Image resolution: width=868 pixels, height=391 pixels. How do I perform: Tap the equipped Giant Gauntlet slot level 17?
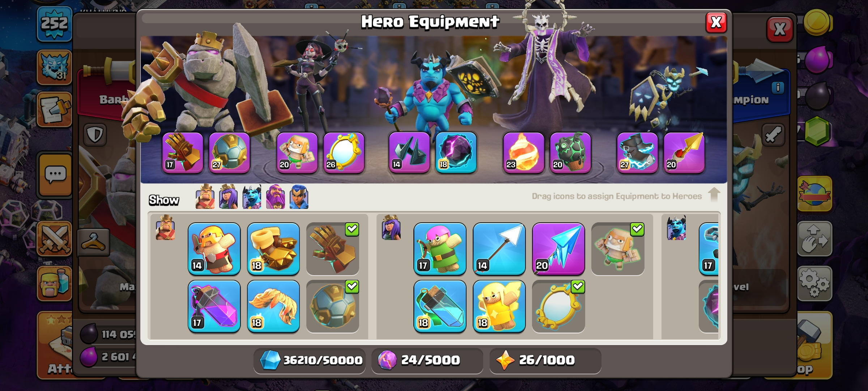pos(183,152)
